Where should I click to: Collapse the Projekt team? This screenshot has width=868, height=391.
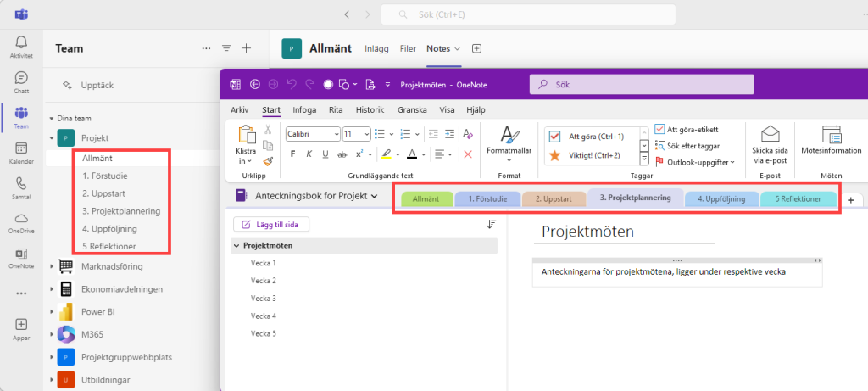pos(52,138)
